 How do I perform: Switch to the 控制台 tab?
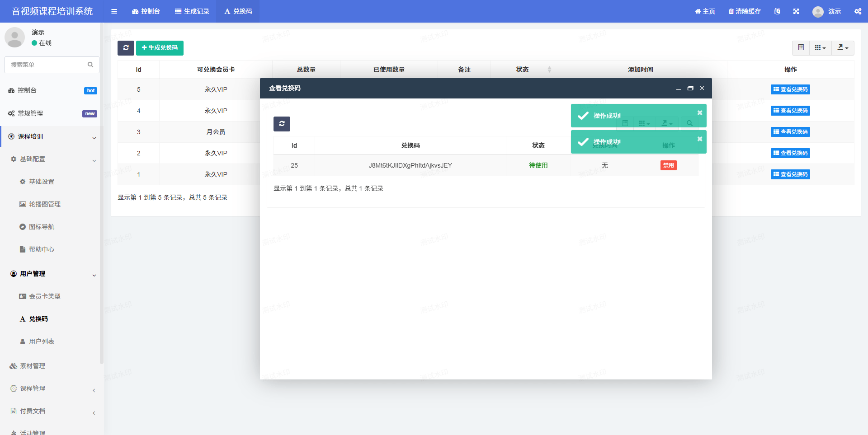146,11
